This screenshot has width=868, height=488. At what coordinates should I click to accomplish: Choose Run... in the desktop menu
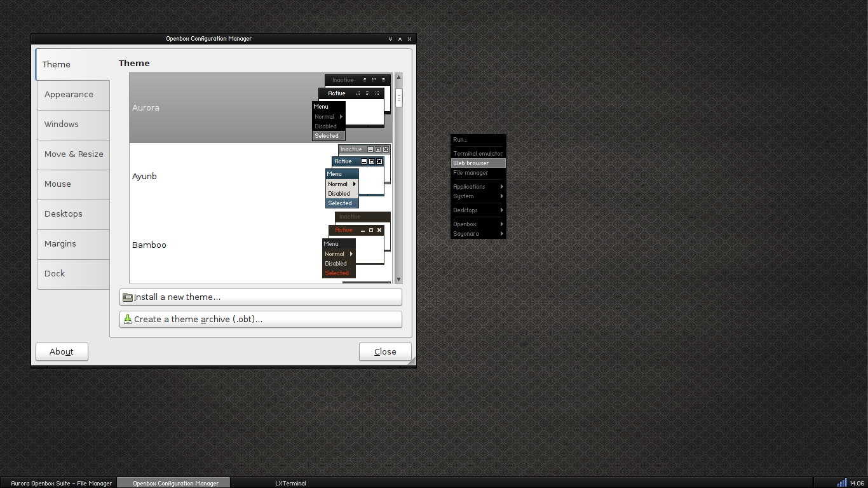[478, 140]
